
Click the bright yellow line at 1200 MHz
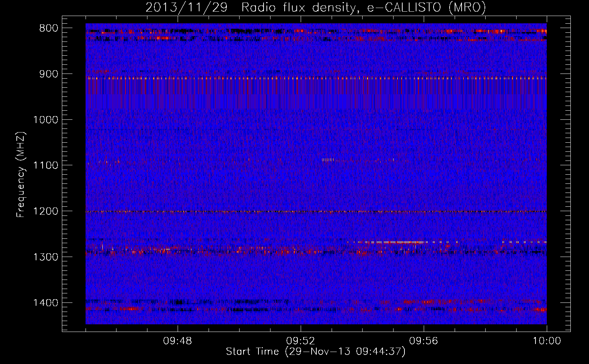coord(316,211)
